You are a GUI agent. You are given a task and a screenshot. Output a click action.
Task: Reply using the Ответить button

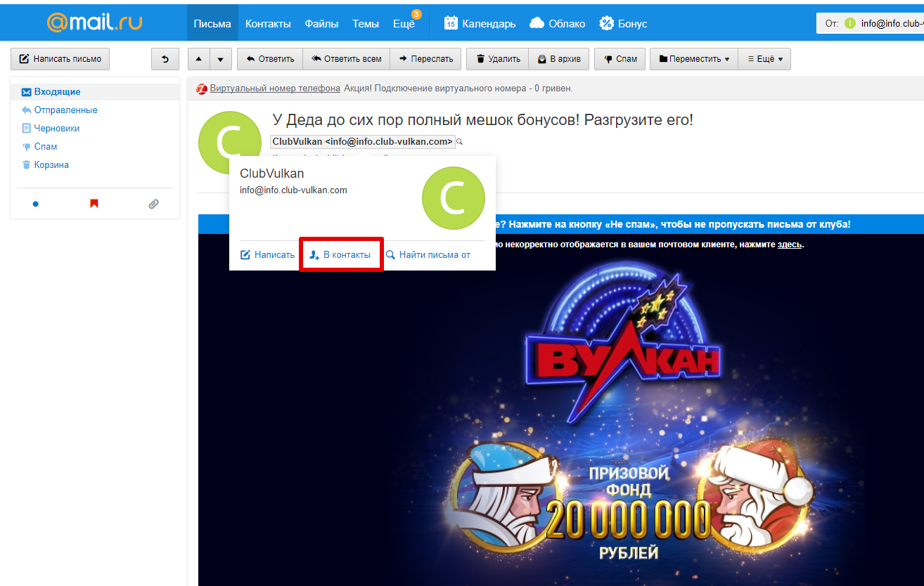pyautogui.click(x=270, y=59)
